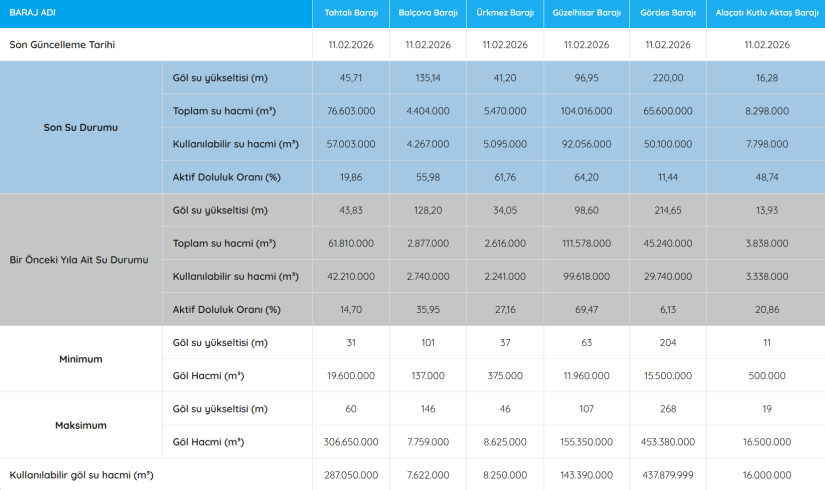
Task: Select the Güzelhisar Barajı column header
Action: 586,13
